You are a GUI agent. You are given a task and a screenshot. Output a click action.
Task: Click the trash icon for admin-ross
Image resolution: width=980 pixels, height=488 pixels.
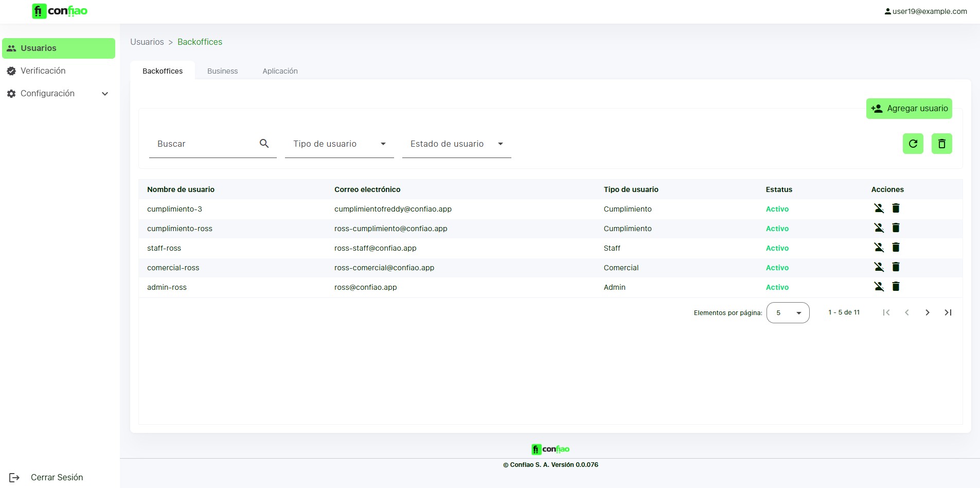pos(896,287)
